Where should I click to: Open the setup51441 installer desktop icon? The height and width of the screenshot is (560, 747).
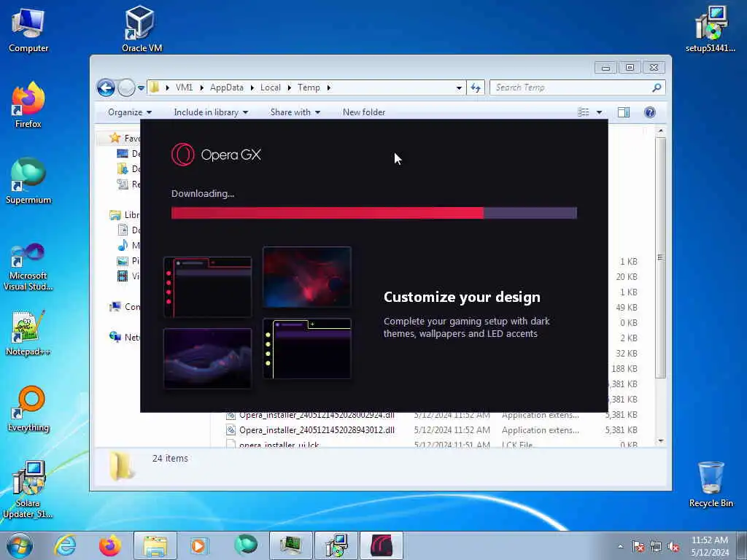pos(711,29)
